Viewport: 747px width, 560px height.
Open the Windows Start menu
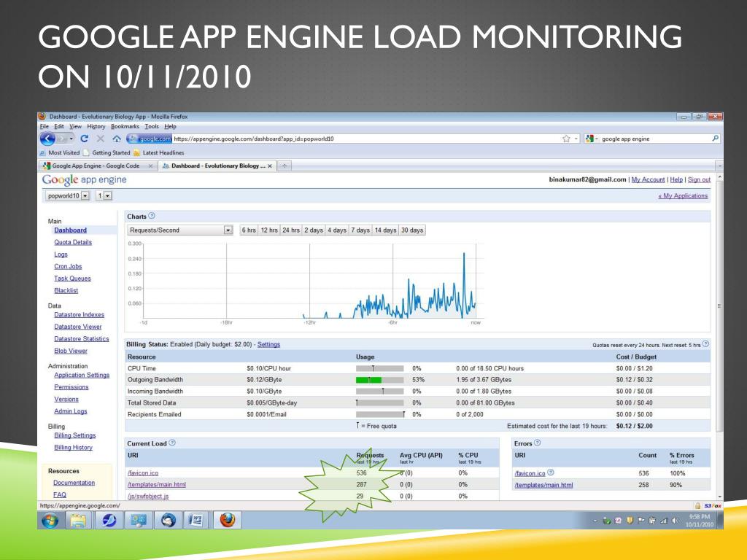[50, 520]
